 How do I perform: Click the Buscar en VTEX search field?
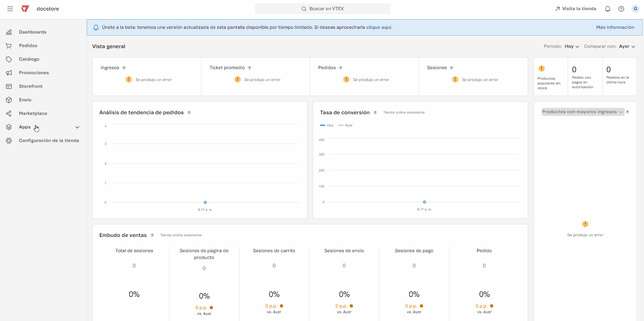click(322, 9)
